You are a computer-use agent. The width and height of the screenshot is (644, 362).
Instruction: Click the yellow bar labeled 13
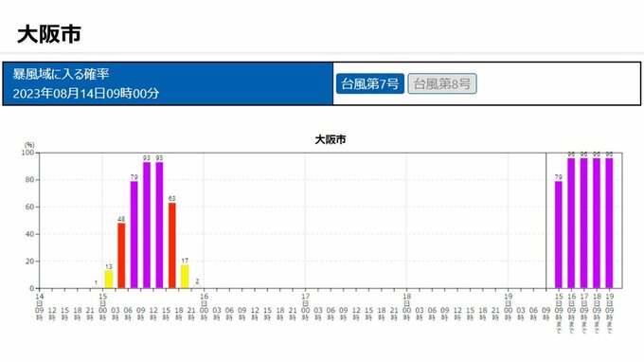click(108, 279)
